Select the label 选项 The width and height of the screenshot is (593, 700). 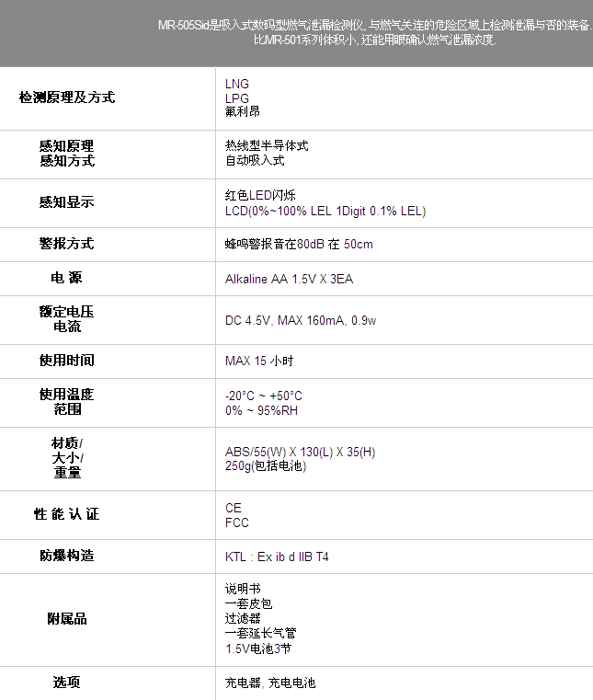66,683
